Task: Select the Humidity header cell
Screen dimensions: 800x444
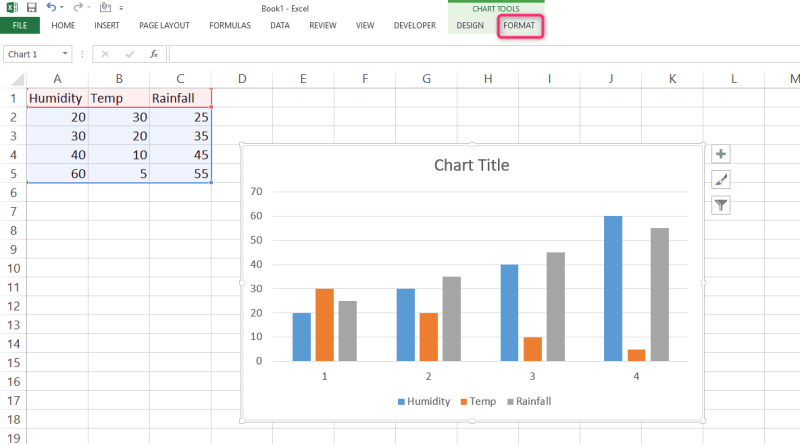Action: coord(57,98)
